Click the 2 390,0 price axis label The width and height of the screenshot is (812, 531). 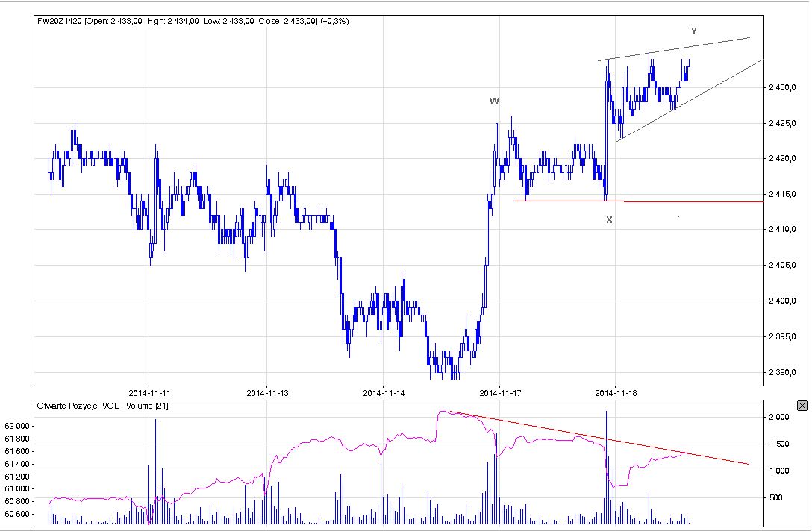782,372
